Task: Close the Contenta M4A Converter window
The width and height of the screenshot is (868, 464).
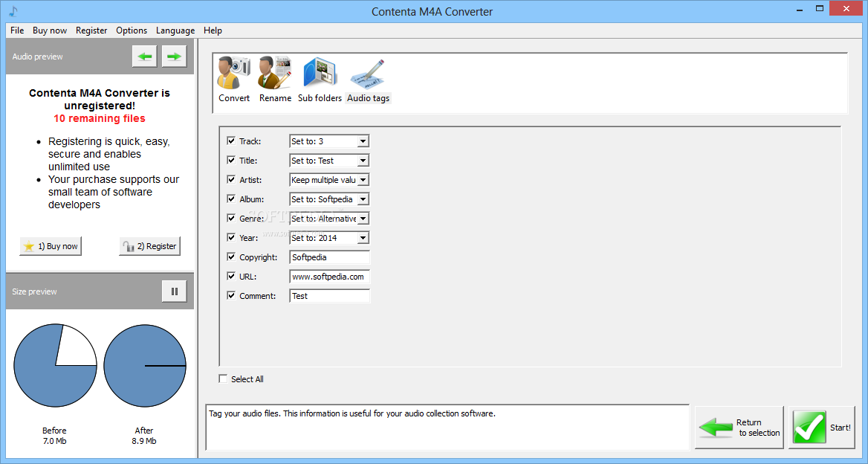Action: [846, 8]
